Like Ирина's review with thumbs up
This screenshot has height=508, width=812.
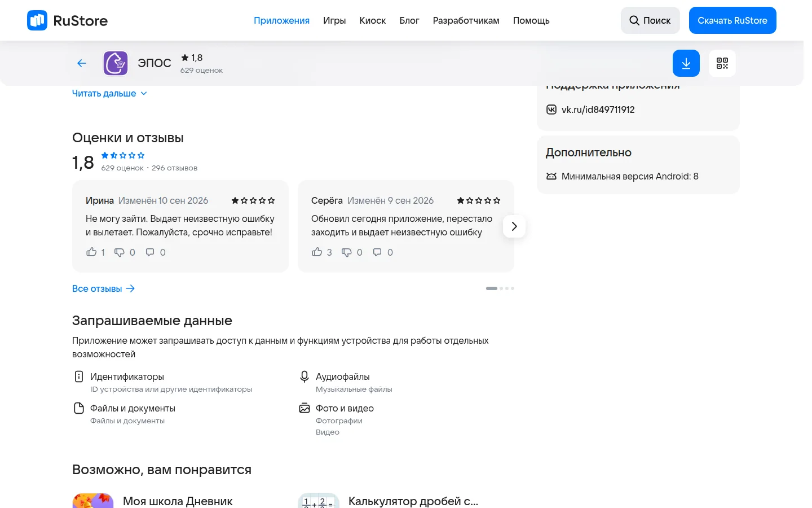(x=91, y=252)
